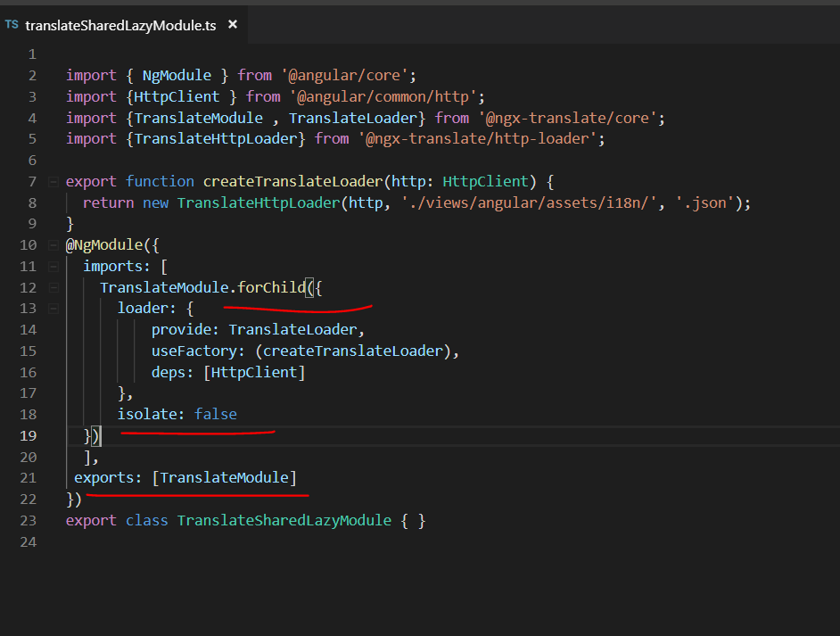Screen dimensions: 840x636
Task: Click line number 19 in the gutter
Action: 29,435
